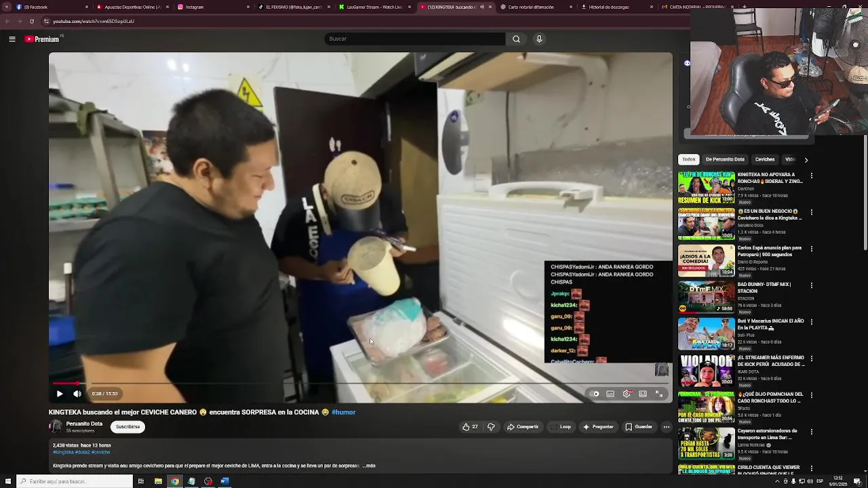Viewport: 868px width, 488px height.
Task: Open options for BAD BUNNY DTMF MIX
Action: coord(811,285)
